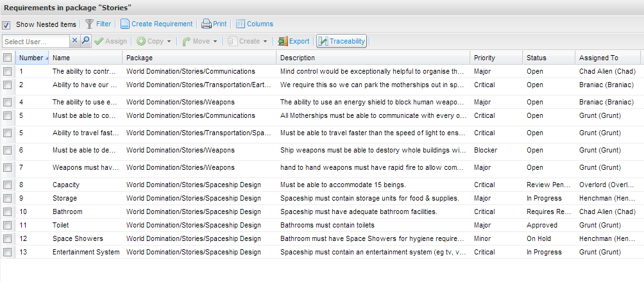The image size is (644, 282).
Task: Expand the Move dropdown arrow
Action: [x=215, y=42]
